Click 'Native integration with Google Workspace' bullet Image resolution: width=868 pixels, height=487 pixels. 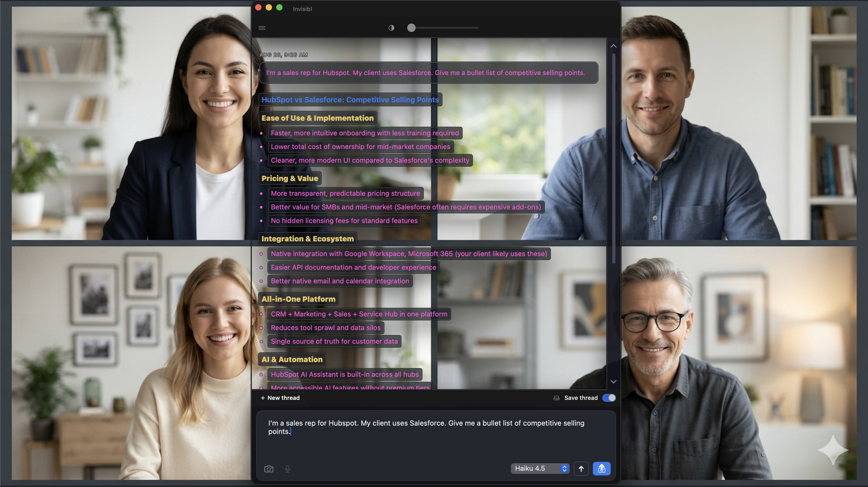pos(409,254)
